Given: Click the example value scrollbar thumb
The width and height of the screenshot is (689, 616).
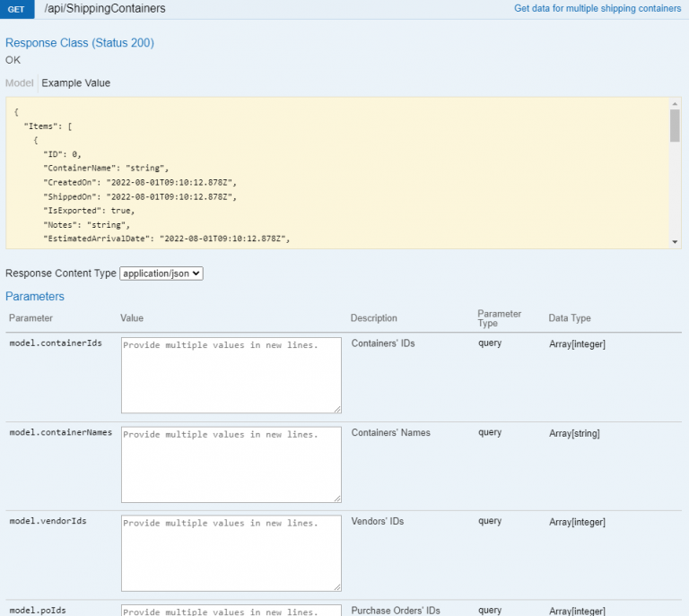Looking at the screenshot, I should click(675, 126).
